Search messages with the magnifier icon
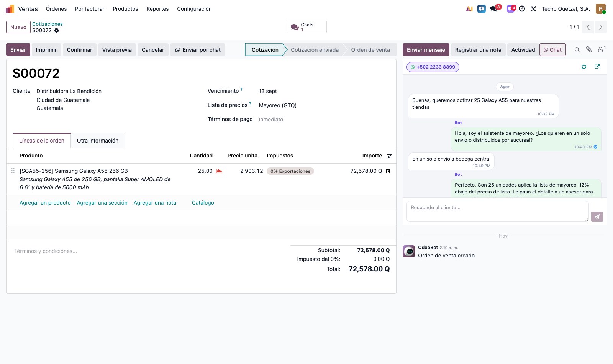The image size is (613, 364). click(x=577, y=50)
